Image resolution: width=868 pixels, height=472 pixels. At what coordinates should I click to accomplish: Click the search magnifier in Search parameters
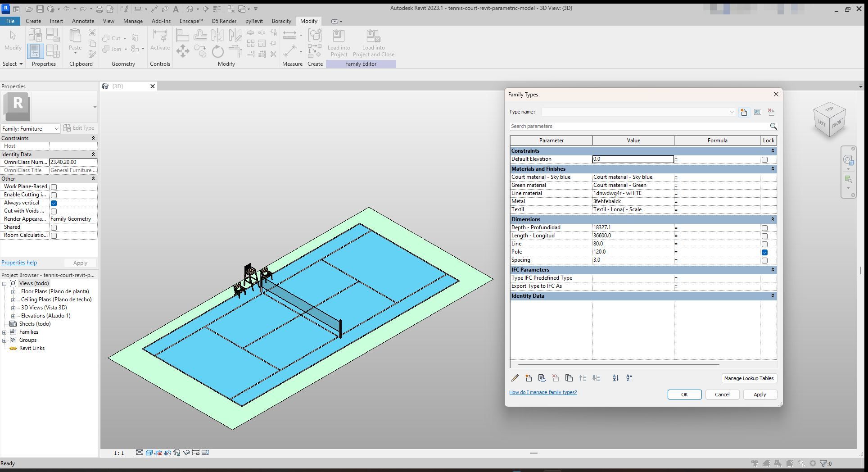point(773,127)
